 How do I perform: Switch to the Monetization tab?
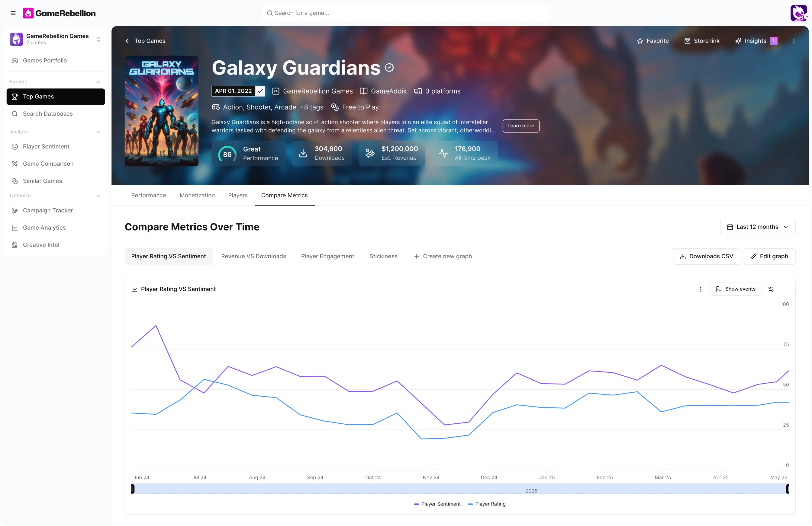[x=197, y=195]
